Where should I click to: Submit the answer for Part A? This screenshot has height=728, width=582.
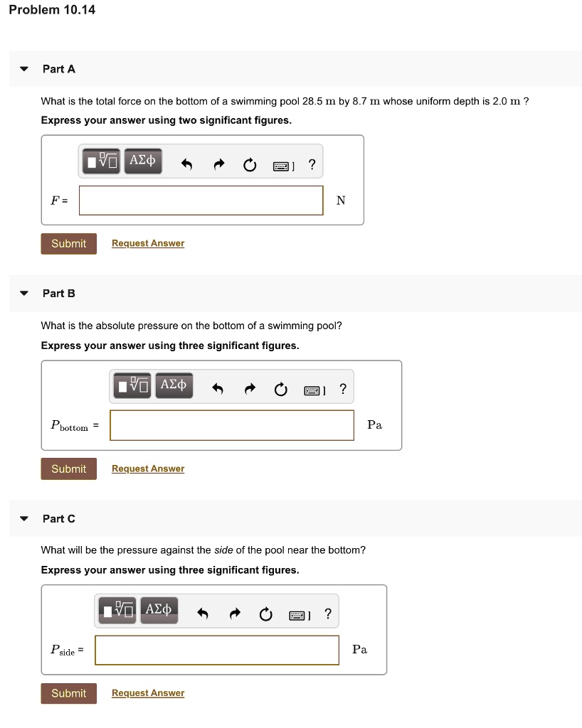pyautogui.click(x=68, y=243)
